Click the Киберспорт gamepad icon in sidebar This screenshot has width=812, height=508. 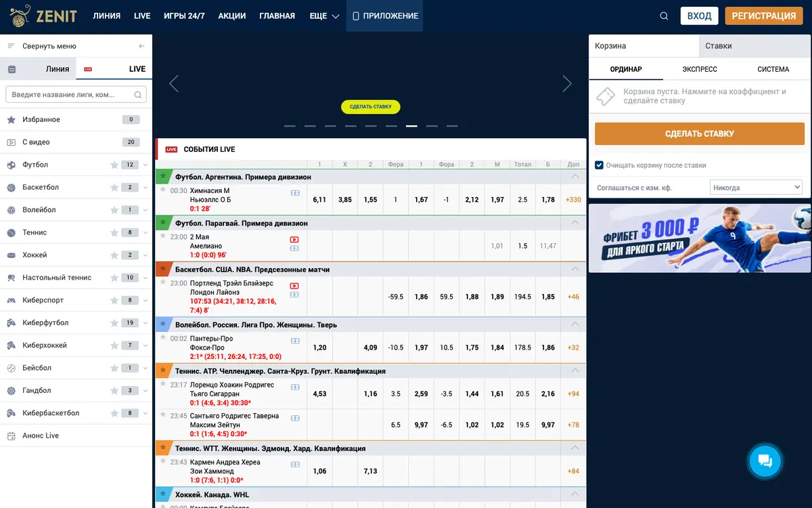pos(11,300)
